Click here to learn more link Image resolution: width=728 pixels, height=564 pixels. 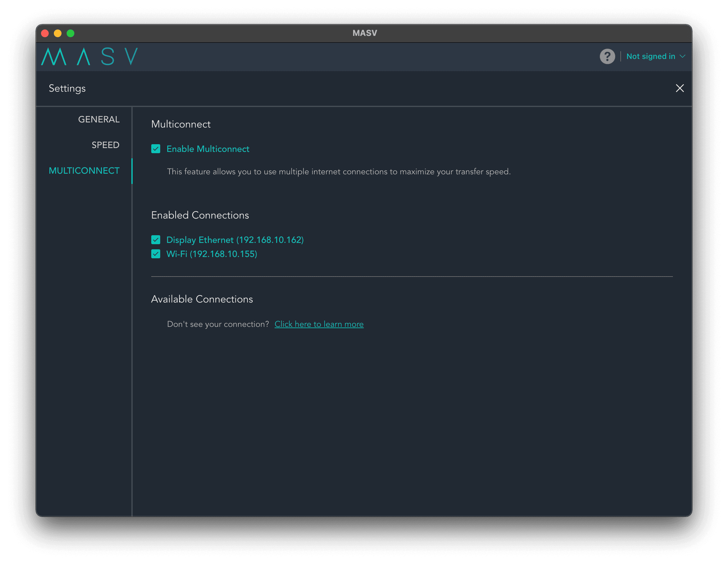click(x=319, y=324)
